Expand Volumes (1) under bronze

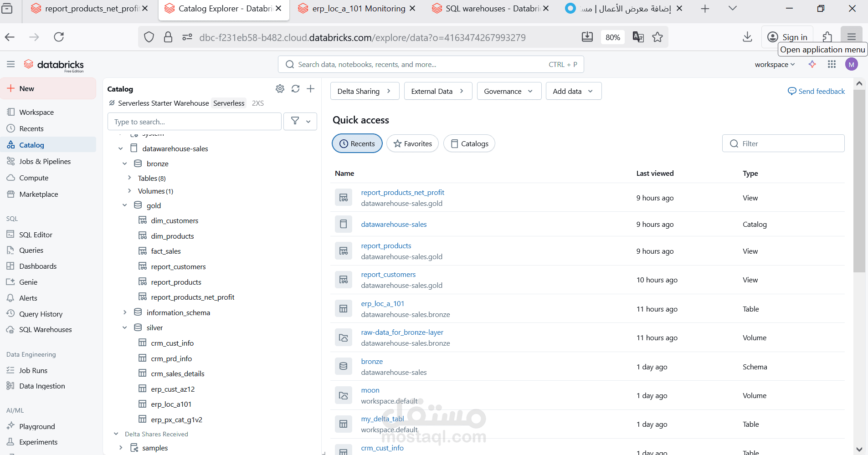pyautogui.click(x=129, y=191)
